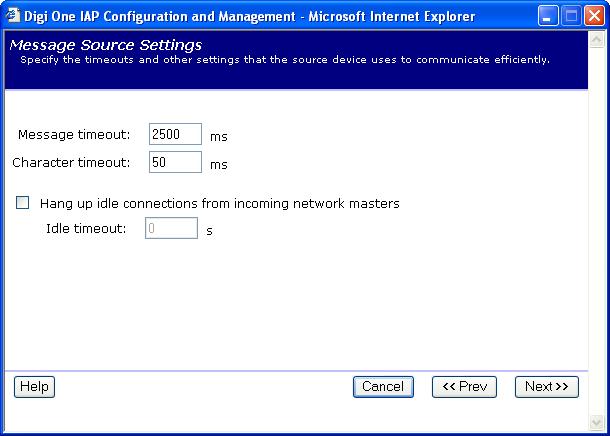Click the disabled Idle timeout field
Image resolution: width=610 pixels, height=436 pixels.
(x=172, y=228)
